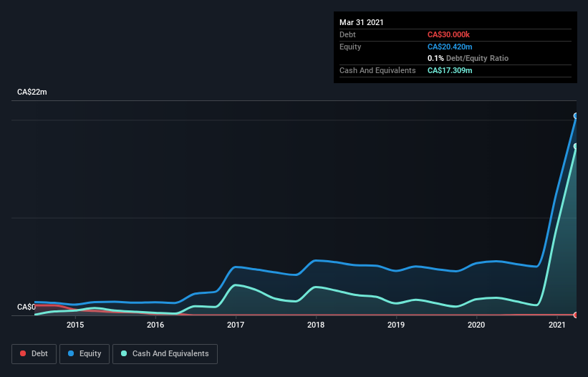This screenshot has height=377, width=588.
Task: Click the CA$22m y-axis label
Action: coord(32,92)
